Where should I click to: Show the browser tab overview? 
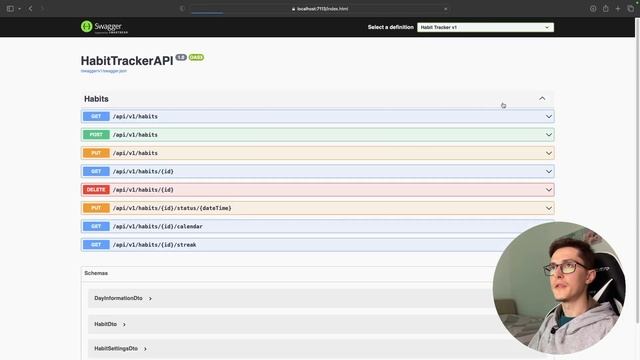tap(631, 9)
